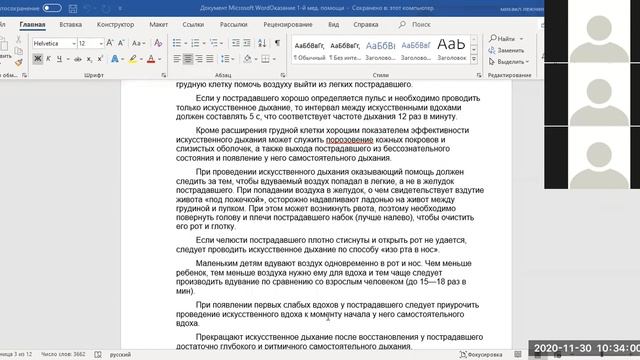
Task: Open the Вид tab
Action: point(333,24)
